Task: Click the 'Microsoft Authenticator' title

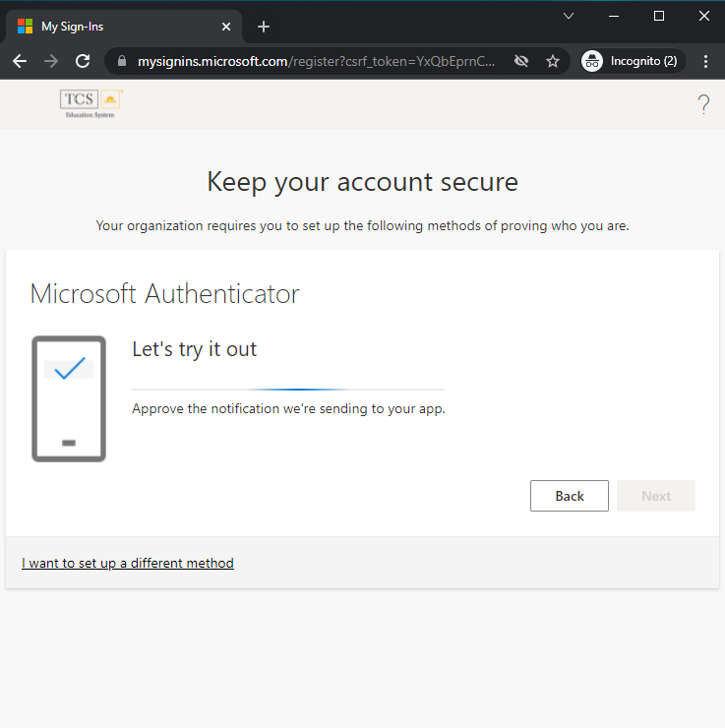Action: [165, 293]
